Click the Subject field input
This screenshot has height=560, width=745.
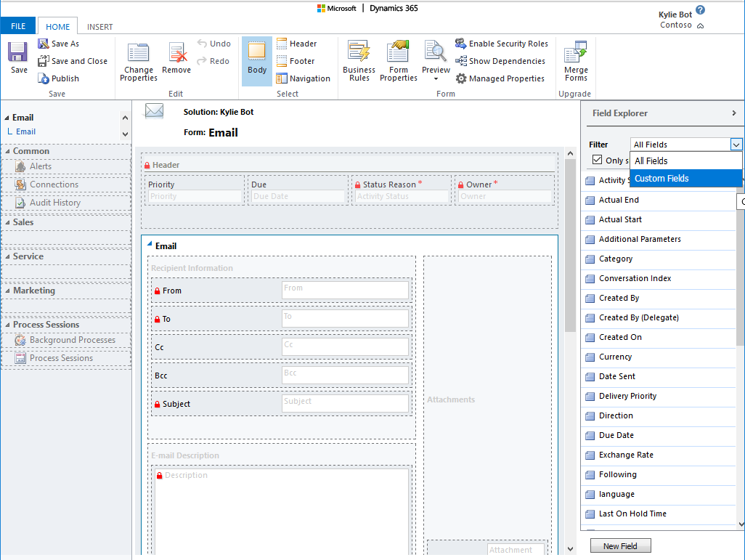pyautogui.click(x=345, y=404)
